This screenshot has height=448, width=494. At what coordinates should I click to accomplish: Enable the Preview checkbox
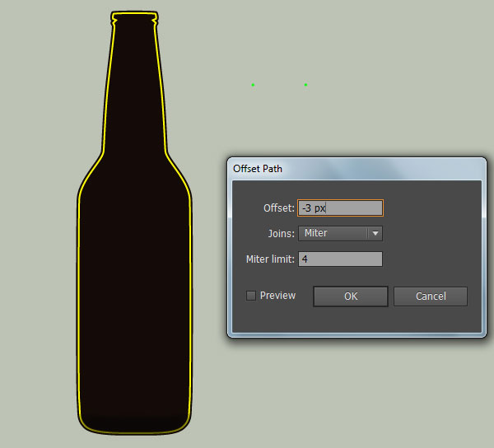coord(251,296)
